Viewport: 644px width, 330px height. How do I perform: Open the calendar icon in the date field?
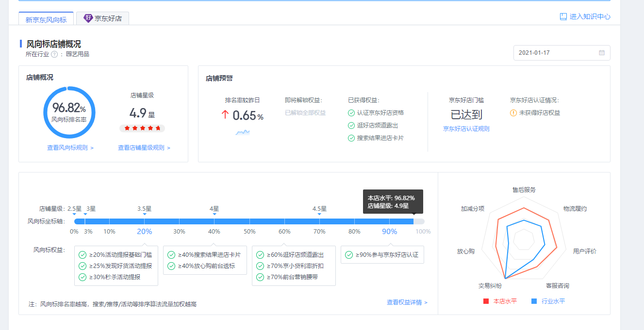tap(602, 53)
